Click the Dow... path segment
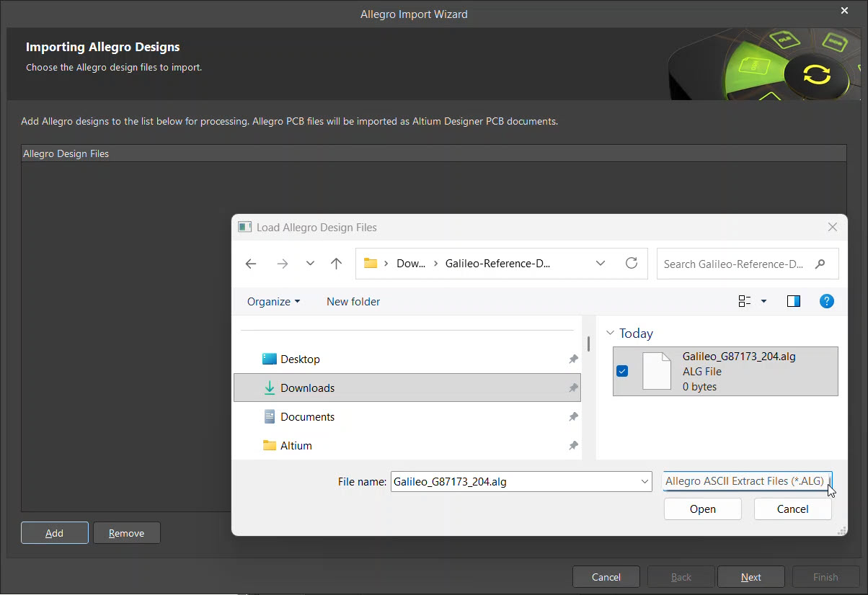 [x=411, y=264]
